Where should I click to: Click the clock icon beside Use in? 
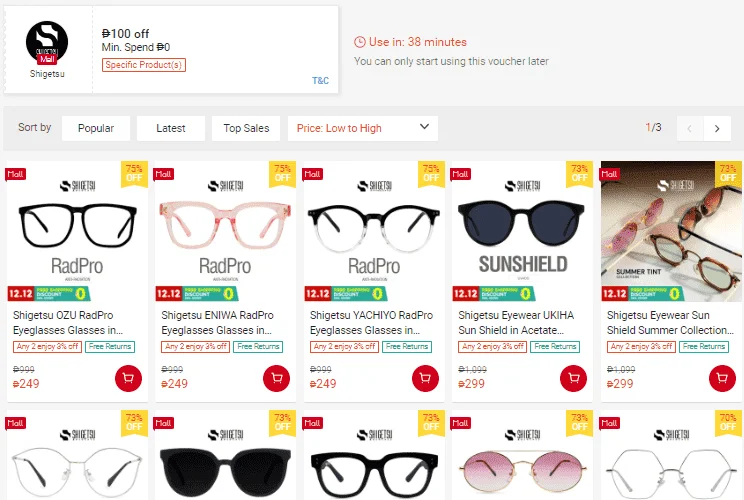[360, 42]
